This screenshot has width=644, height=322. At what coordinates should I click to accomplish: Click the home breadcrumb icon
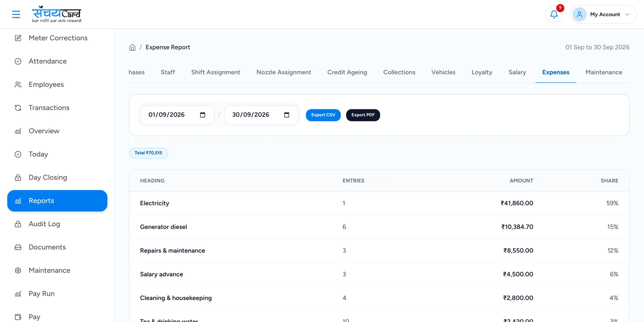(x=132, y=47)
